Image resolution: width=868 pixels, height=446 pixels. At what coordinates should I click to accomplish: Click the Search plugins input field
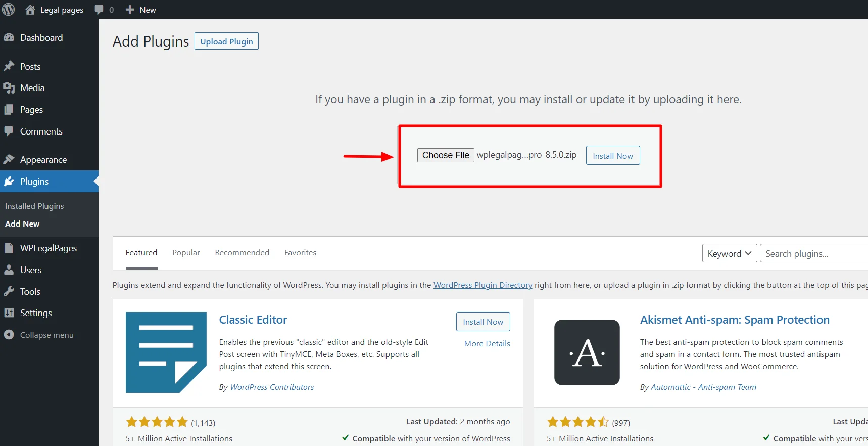(x=814, y=253)
